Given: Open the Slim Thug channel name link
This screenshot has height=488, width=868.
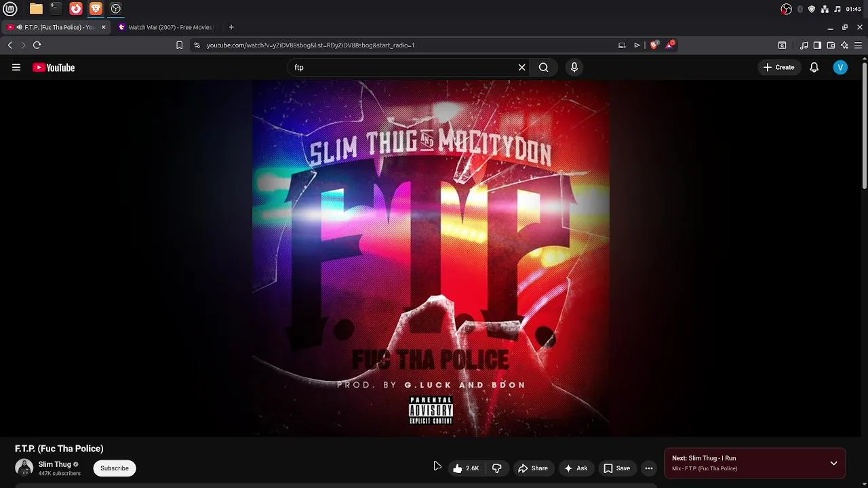Looking at the screenshot, I should pyautogui.click(x=54, y=464).
